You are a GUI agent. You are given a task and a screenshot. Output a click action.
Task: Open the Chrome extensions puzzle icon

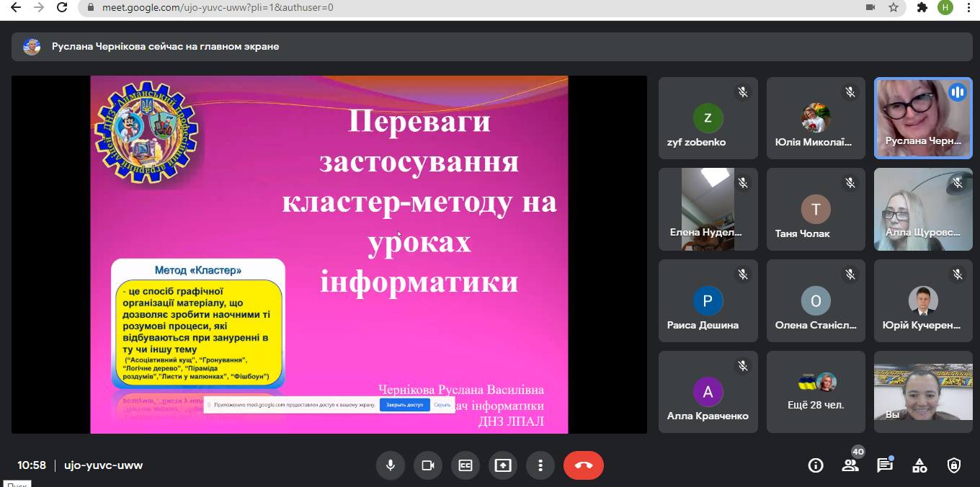pos(922,7)
